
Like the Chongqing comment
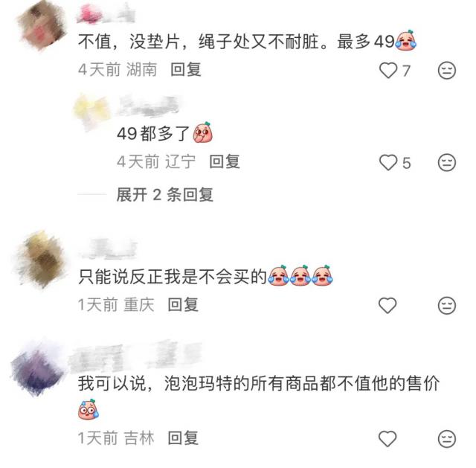[x=387, y=305]
